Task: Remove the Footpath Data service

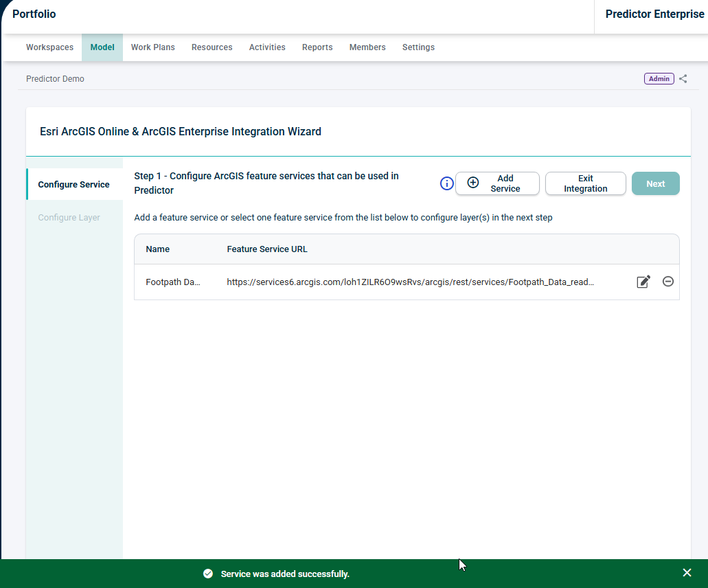Action: click(x=667, y=282)
